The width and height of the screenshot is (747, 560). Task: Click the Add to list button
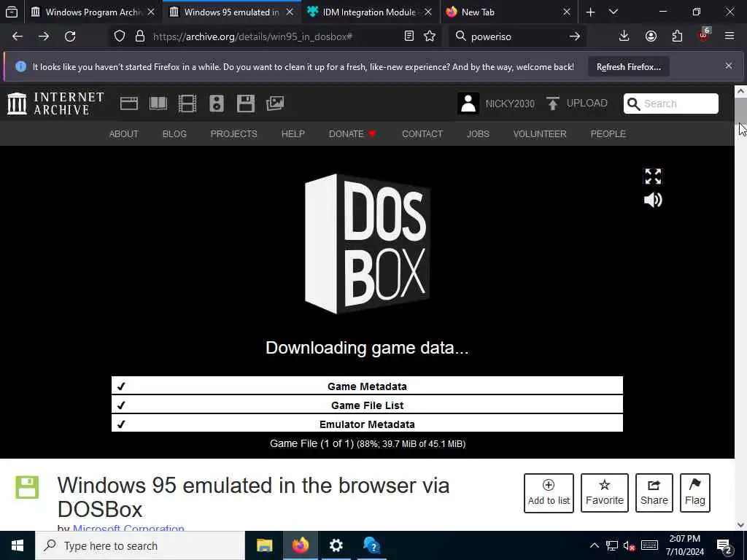pyautogui.click(x=549, y=493)
